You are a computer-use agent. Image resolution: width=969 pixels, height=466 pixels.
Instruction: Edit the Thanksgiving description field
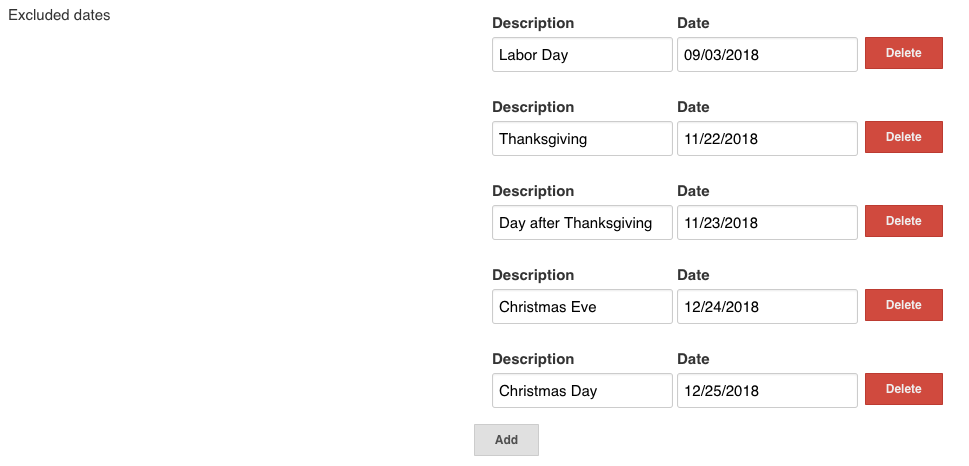(582, 138)
